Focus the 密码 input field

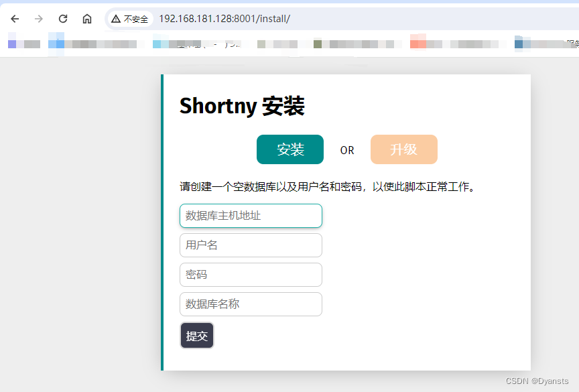[x=251, y=275]
